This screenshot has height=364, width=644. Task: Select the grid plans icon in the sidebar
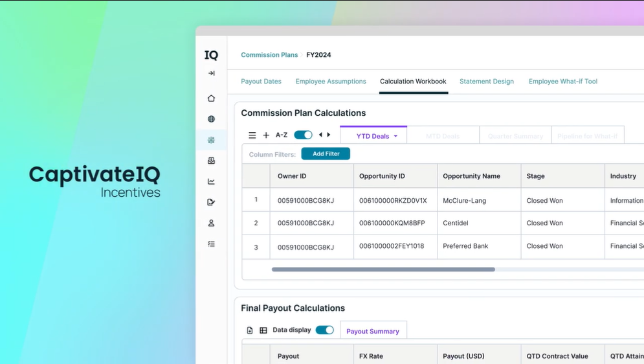click(x=211, y=140)
